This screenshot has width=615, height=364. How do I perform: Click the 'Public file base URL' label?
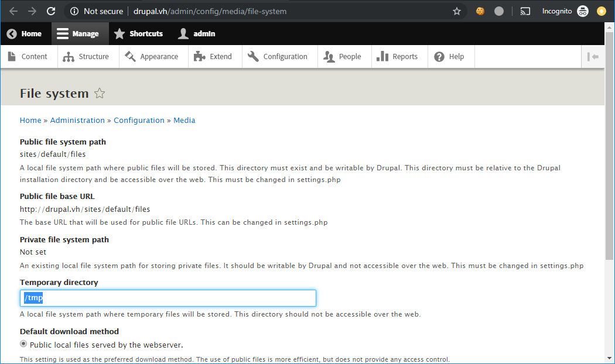(57, 196)
